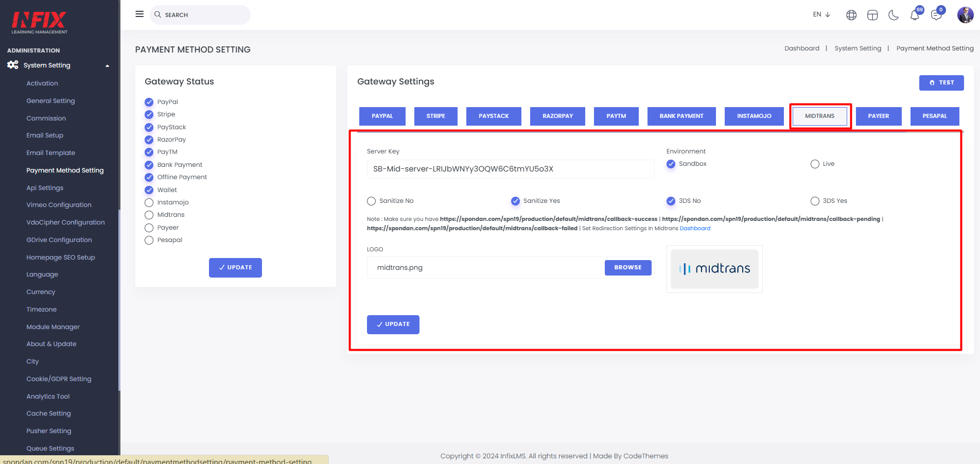Toggle Wallet gateway checkbox
Image resolution: width=980 pixels, height=464 pixels.
149,190
